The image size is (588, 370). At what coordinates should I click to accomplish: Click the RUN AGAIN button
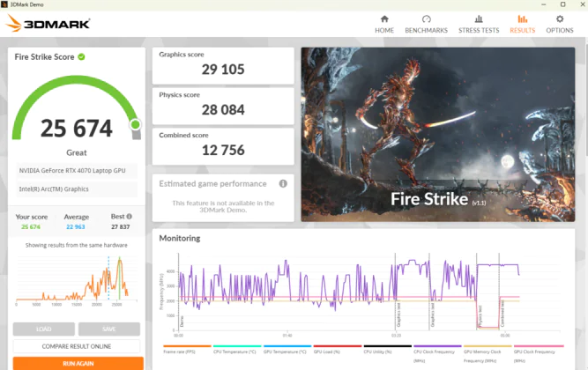[x=78, y=363]
